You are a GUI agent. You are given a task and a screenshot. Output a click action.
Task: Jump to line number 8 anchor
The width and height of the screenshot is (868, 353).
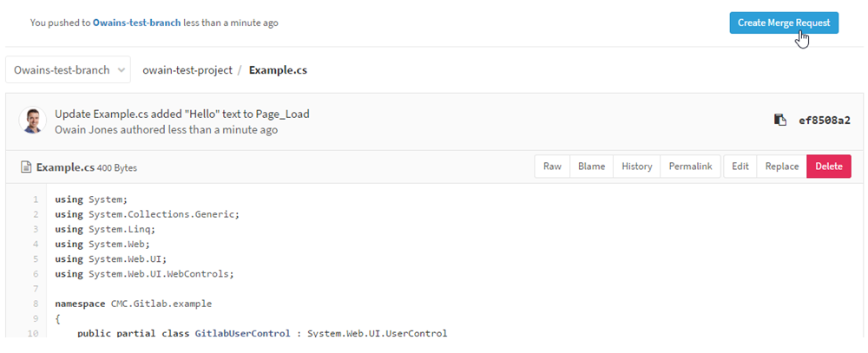coord(36,304)
